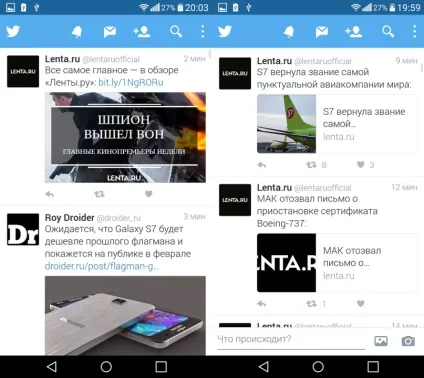Image resolution: width=424 pixels, height=378 pixels.
Task: Retweet the МАК Boeing-737 tweet
Action: pyautogui.click(x=311, y=304)
